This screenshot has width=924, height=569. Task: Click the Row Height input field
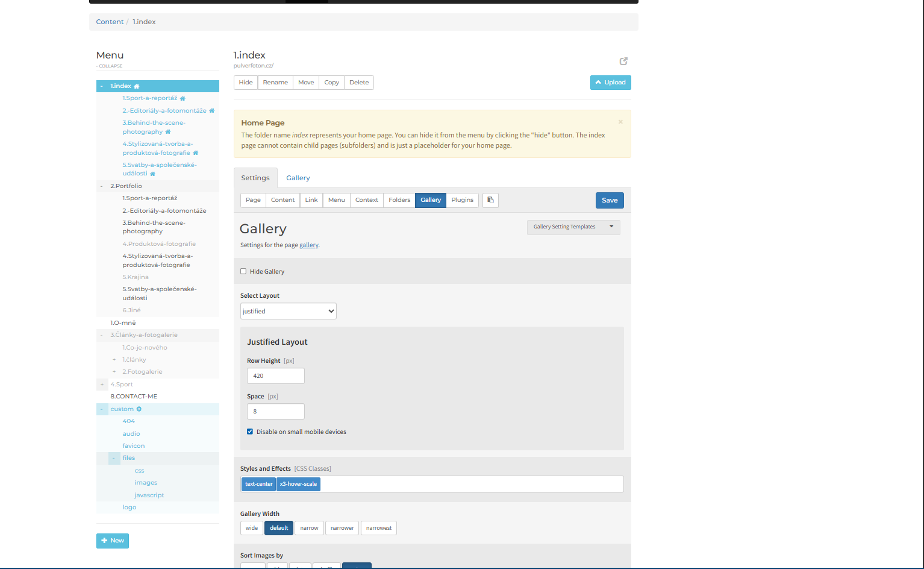click(x=276, y=376)
